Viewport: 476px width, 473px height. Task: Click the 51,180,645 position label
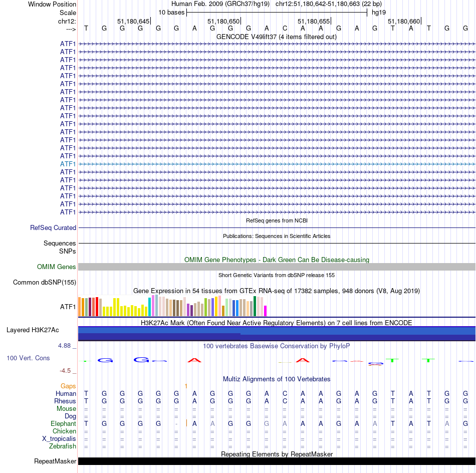(133, 21)
